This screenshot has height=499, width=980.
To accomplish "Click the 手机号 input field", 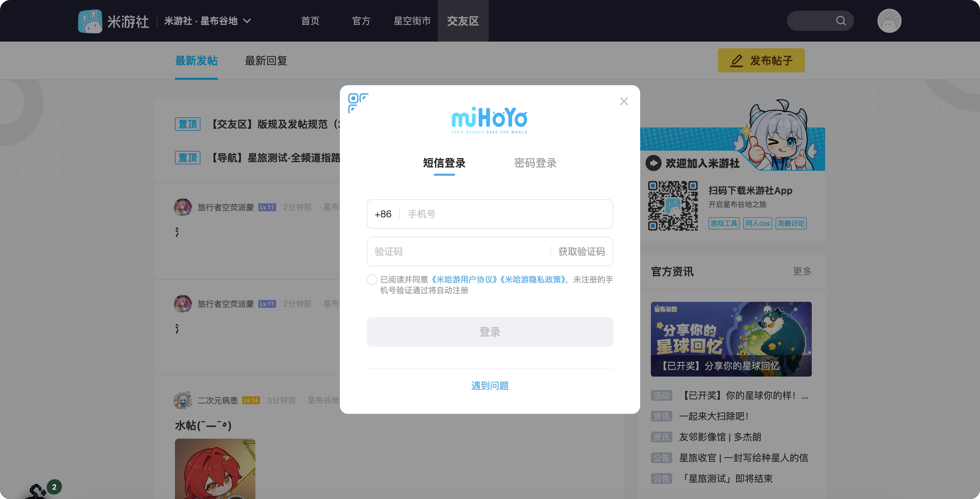I will [x=506, y=214].
